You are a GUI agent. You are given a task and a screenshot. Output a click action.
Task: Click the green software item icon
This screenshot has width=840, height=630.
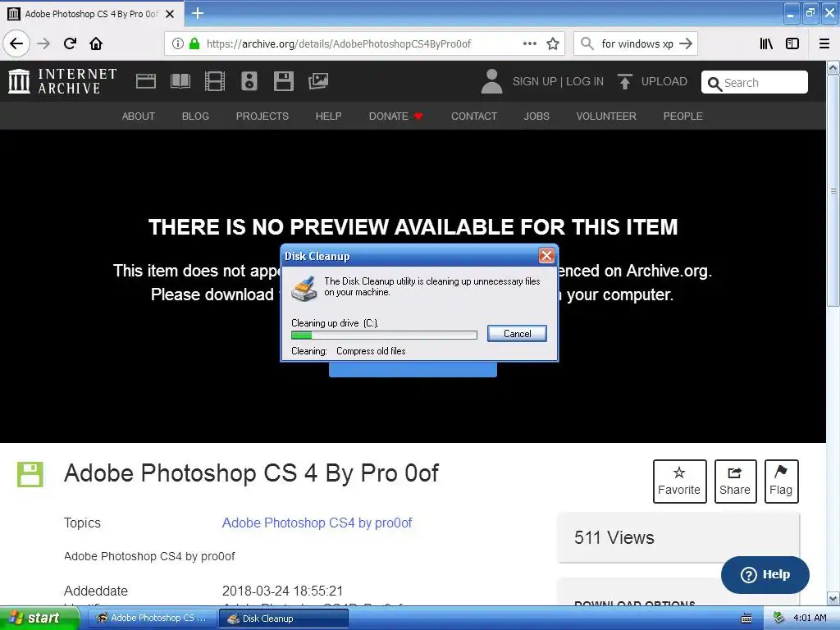(x=30, y=475)
